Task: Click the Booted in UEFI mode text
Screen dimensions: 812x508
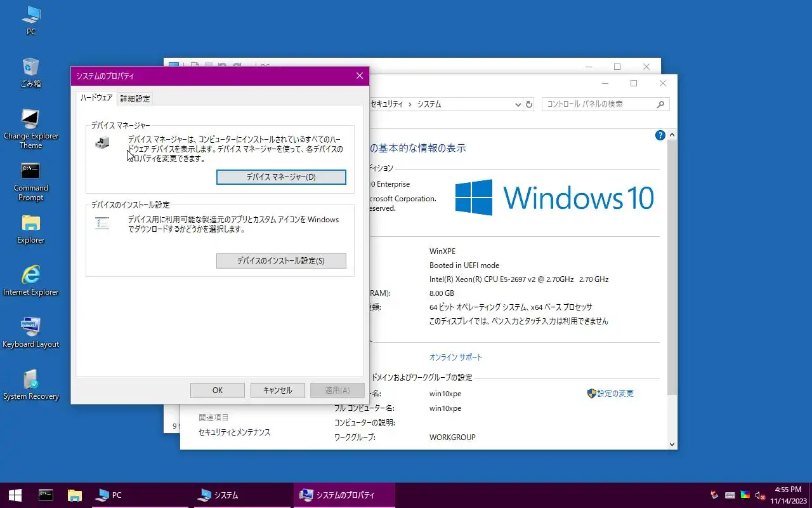Action: (464, 265)
